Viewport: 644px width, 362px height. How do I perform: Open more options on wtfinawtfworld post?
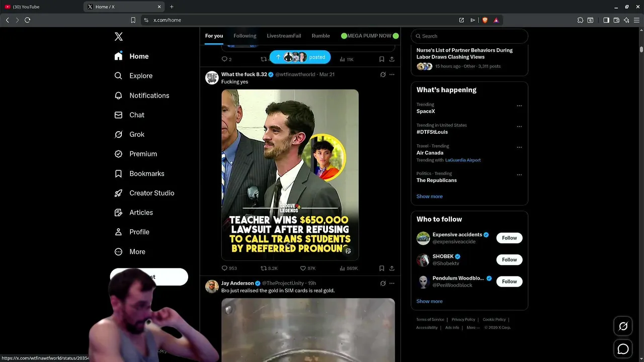[392, 74]
